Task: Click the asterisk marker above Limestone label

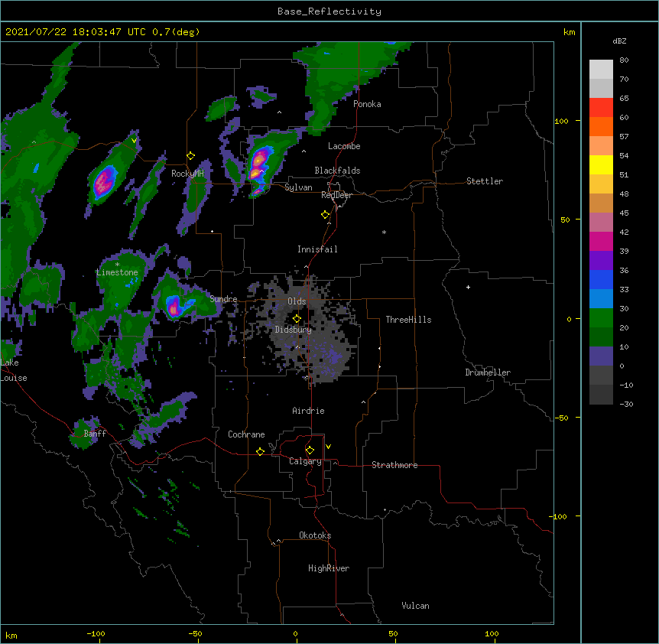Action: 117,265
